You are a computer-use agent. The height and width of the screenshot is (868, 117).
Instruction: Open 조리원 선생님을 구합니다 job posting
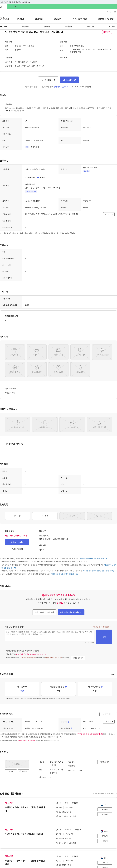coord(24,834)
